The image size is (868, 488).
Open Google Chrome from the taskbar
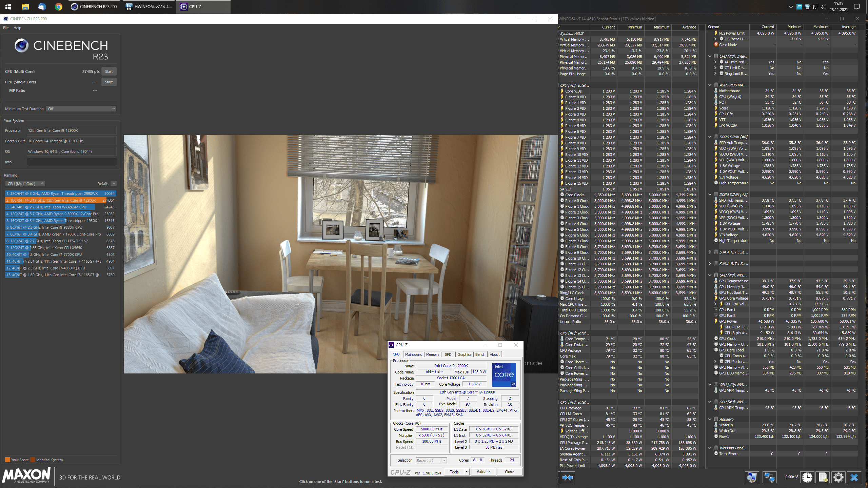click(x=59, y=6)
